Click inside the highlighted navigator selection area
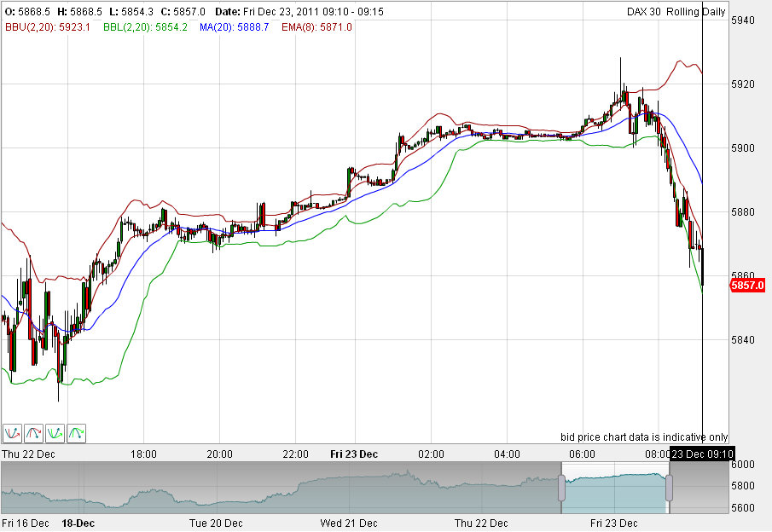The image size is (772, 532). click(x=614, y=486)
